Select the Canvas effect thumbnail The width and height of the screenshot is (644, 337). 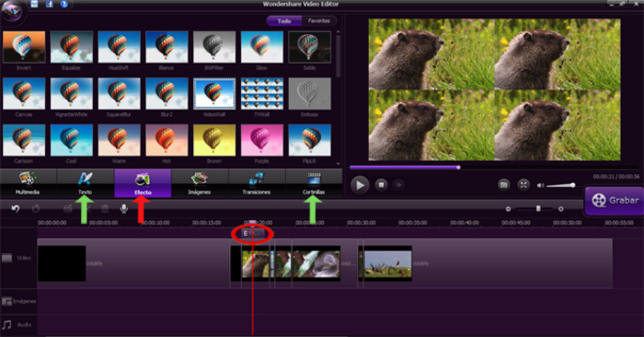point(24,94)
